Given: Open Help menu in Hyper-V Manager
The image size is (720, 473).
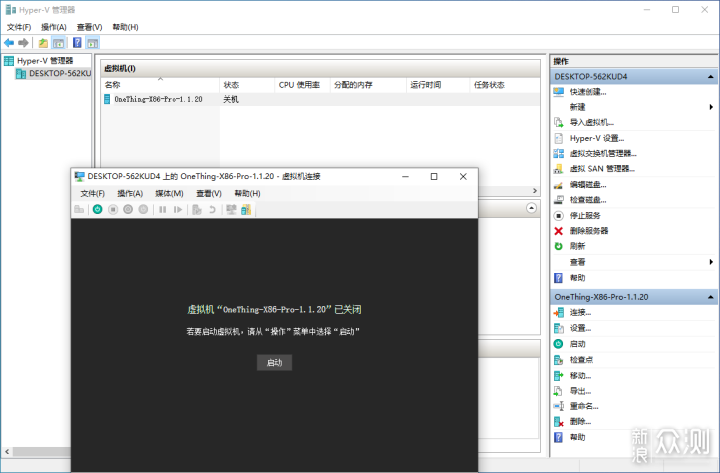Looking at the screenshot, I should coord(125,27).
